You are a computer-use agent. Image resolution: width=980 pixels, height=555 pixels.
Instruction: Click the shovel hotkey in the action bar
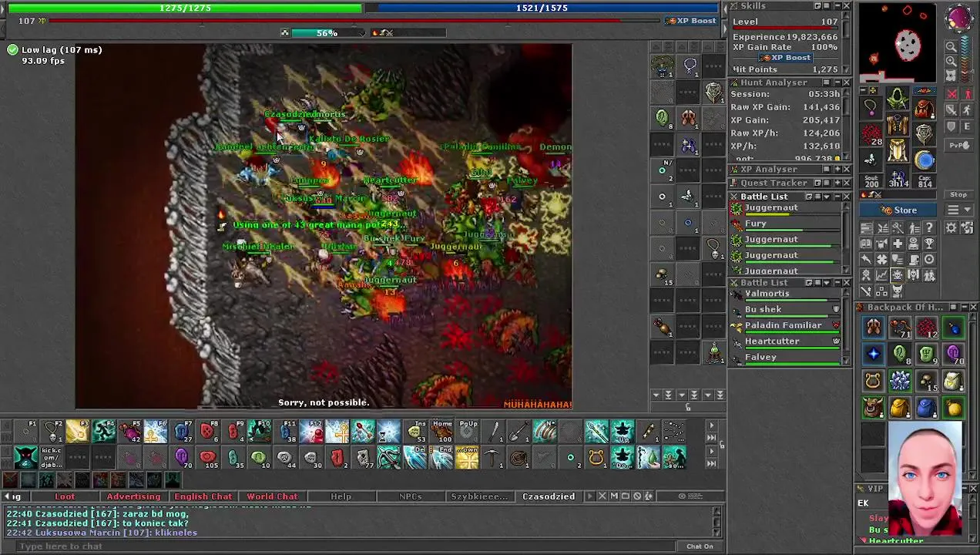click(519, 430)
